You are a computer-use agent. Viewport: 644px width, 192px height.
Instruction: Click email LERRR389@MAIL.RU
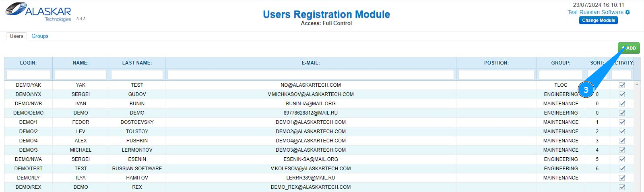click(311, 178)
